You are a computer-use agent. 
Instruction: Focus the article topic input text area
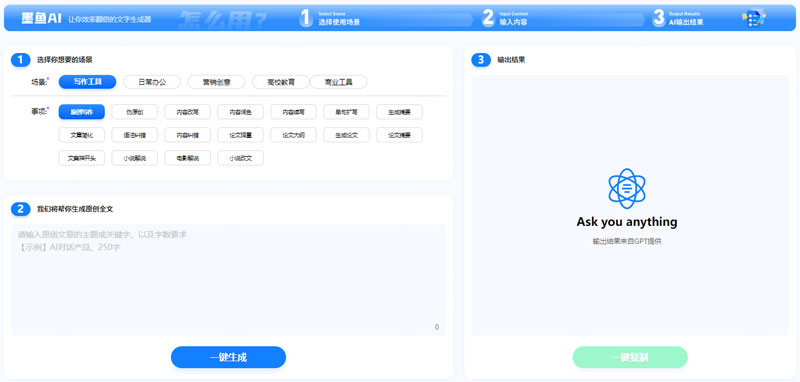pos(228,280)
